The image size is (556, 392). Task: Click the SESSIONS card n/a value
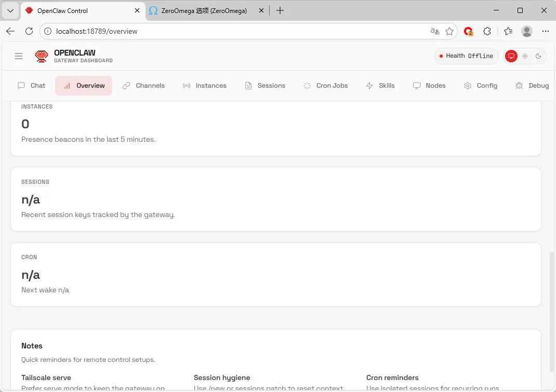(31, 199)
